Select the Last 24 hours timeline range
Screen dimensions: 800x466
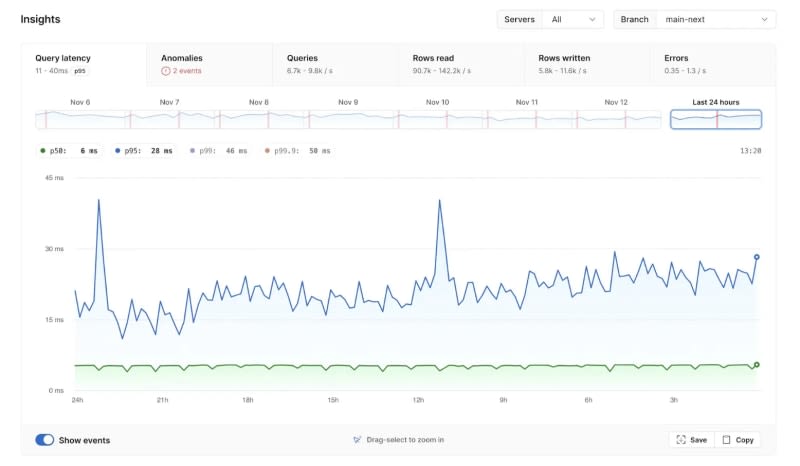point(716,119)
